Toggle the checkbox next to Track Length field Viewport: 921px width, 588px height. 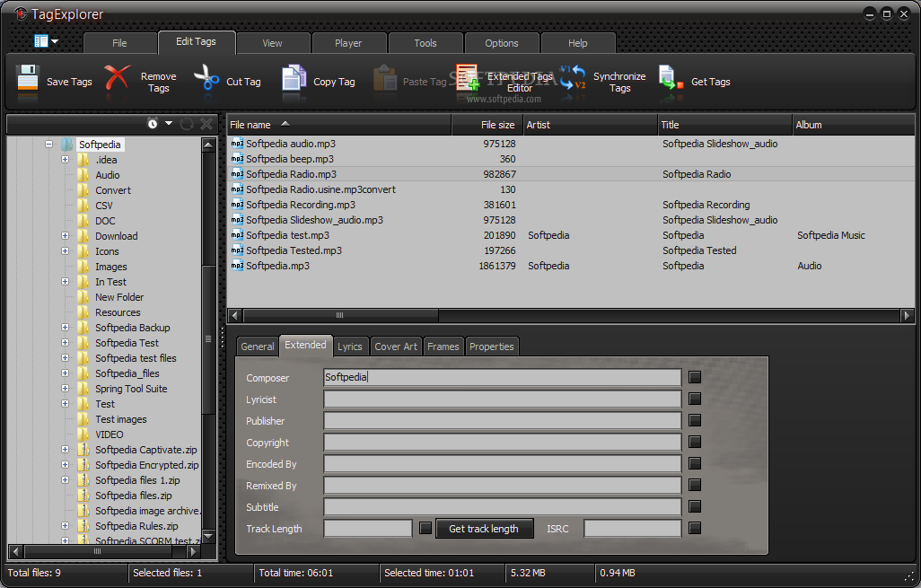coord(425,528)
